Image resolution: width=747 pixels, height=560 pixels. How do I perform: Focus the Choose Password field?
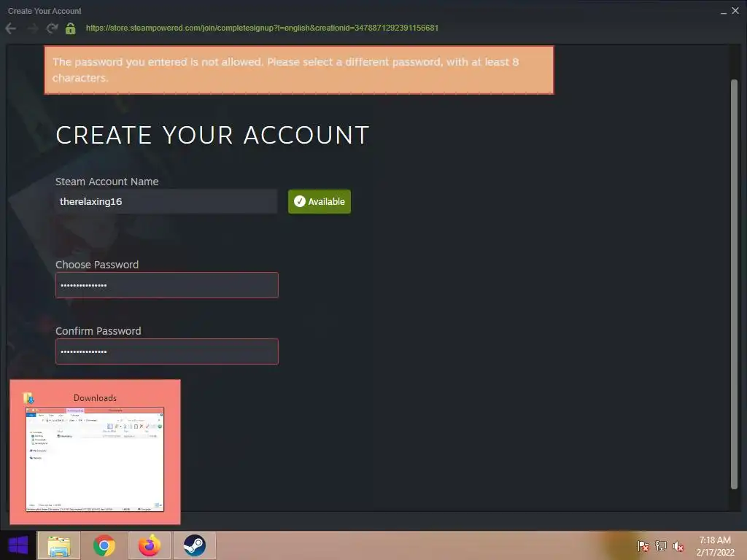pyautogui.click(x=167, y=285)
